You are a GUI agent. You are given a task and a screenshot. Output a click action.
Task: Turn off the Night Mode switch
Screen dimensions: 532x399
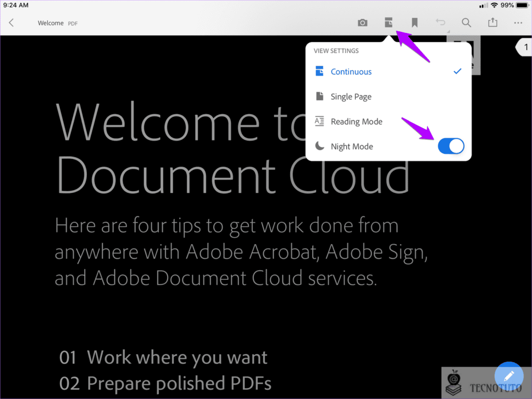[451, 146]
